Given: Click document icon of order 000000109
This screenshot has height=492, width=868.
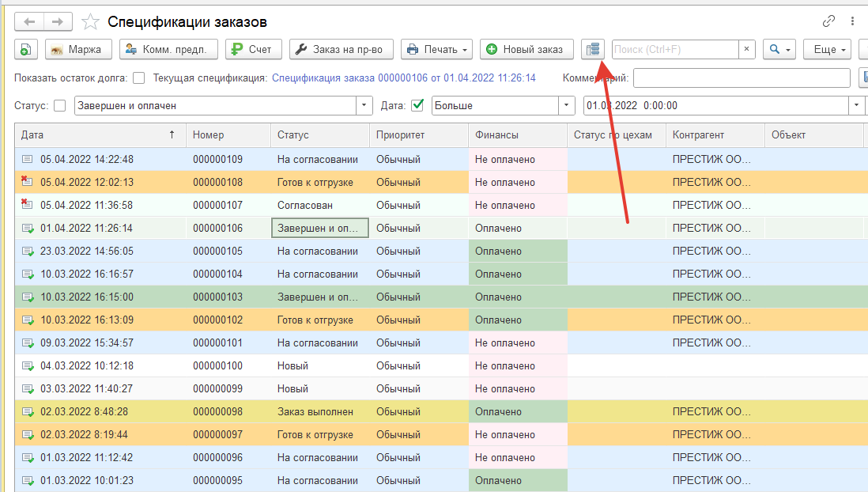Looking at the screenshot, I should (x=27, y=159).
